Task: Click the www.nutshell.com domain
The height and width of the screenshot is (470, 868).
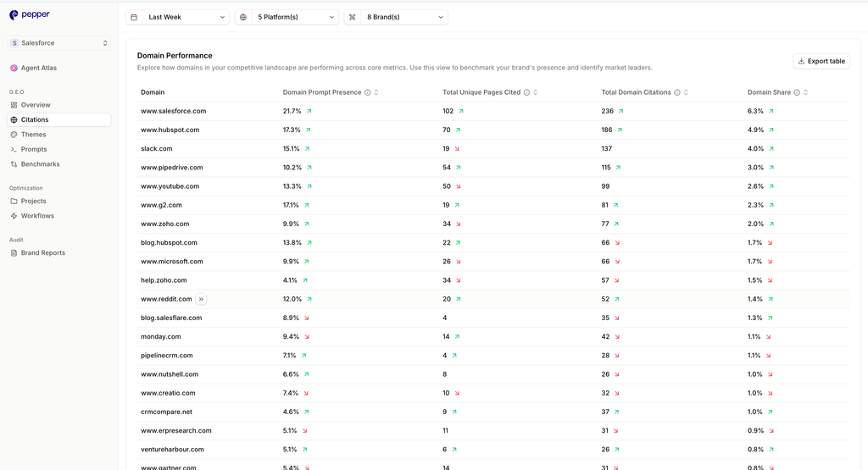Action: click(x=170, y=374)
